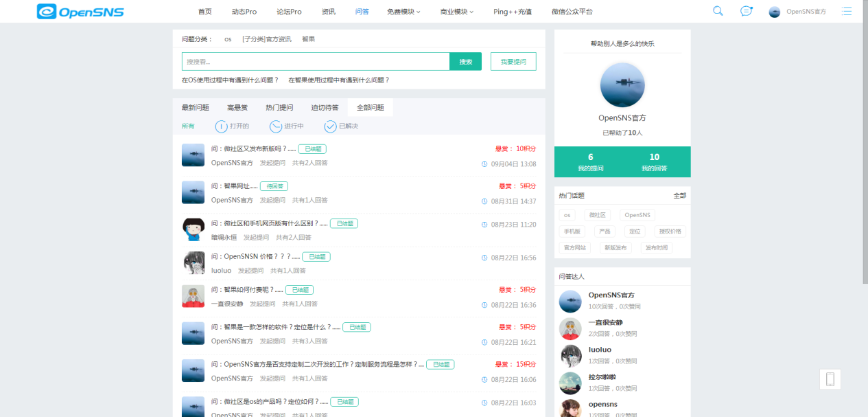This screenshot has height=417, width=868.
Task: Select question category os
Action: point(228,39)
